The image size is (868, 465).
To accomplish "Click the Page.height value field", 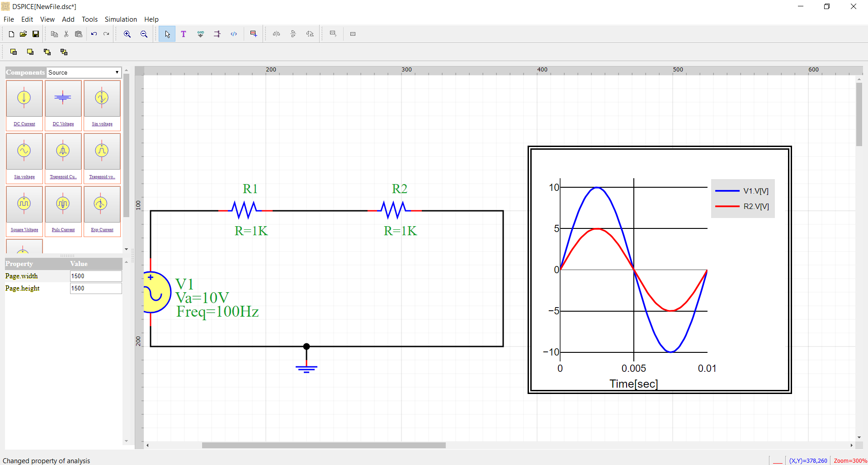I will [x=95, y=288].
